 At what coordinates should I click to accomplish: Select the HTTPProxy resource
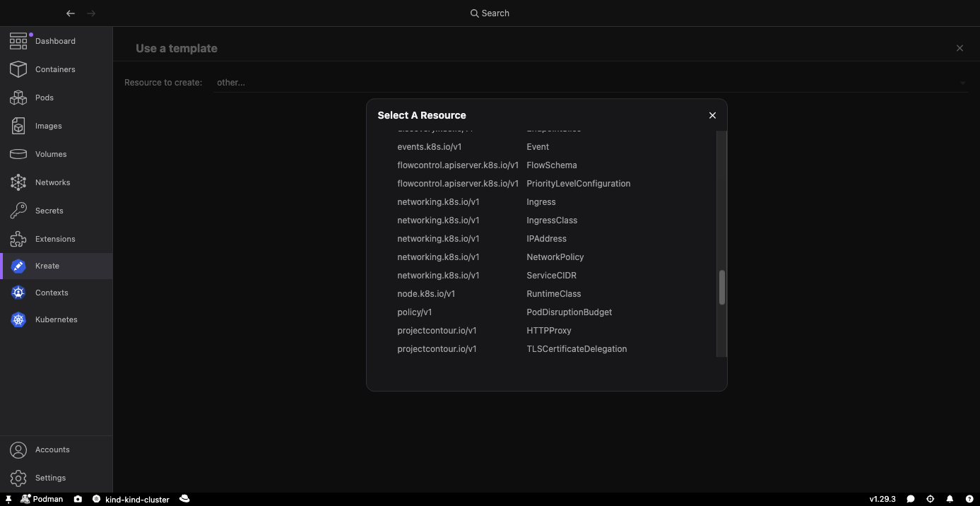(549, 331)
